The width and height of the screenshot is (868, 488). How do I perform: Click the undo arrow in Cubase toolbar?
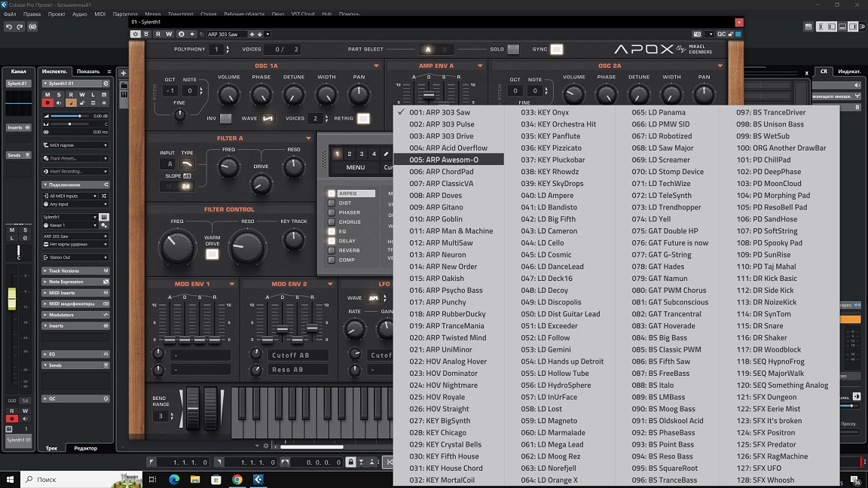(x=9, y=26)
